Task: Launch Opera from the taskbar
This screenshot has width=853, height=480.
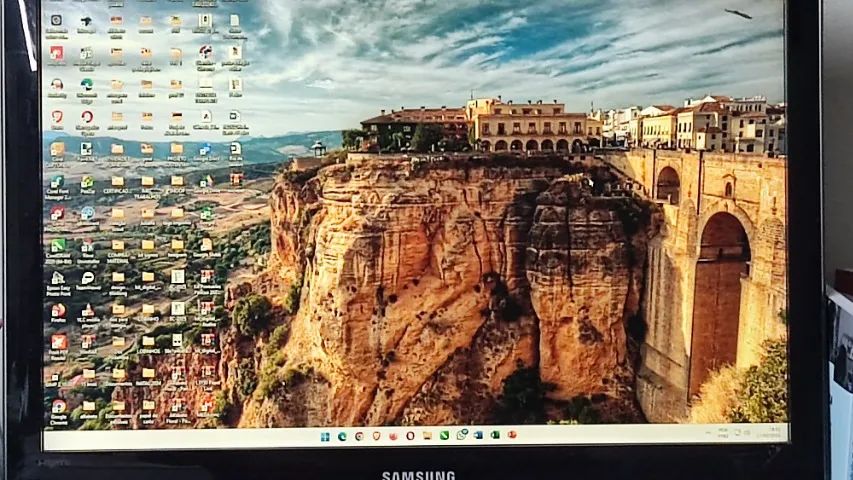Action: [x=410, y=436]
